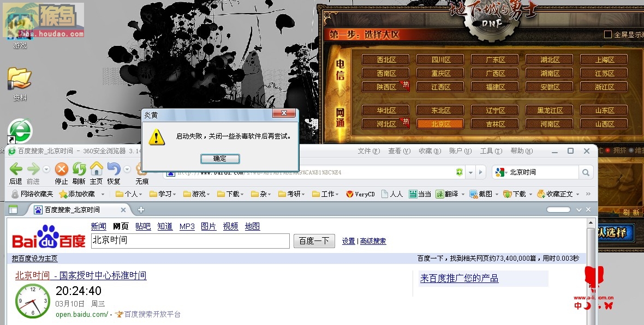Screen dimensions: 644x325
Task: Open the address bar history dropdown
Action: (470, 172)
